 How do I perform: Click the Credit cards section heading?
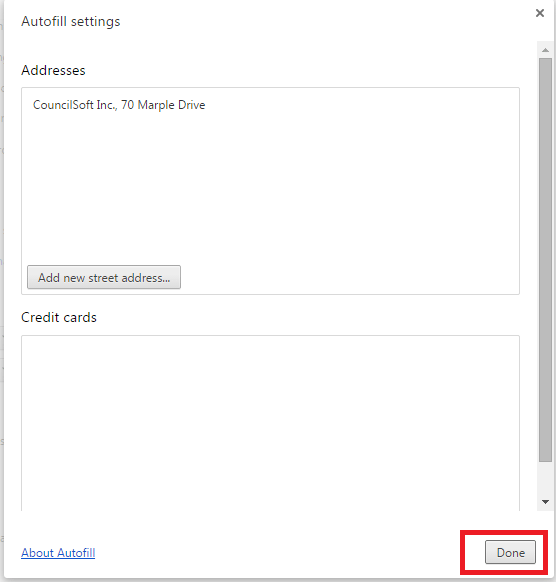point(59,317)
